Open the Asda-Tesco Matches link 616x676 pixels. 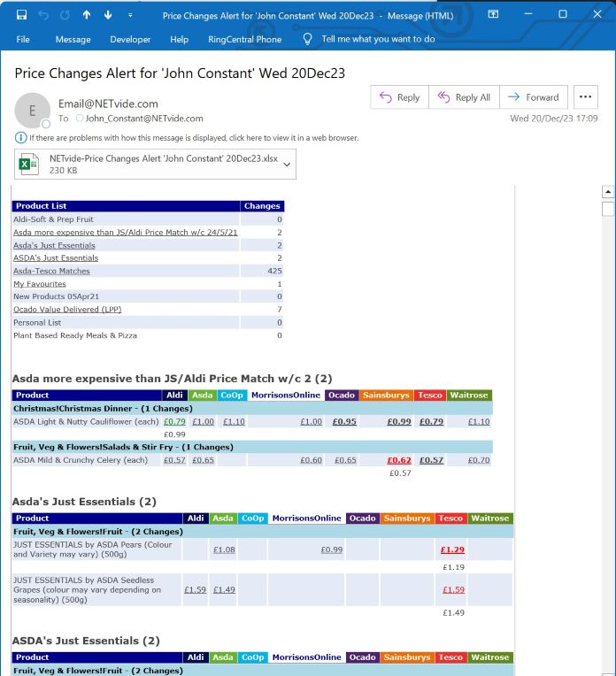[x=51, y=271]
